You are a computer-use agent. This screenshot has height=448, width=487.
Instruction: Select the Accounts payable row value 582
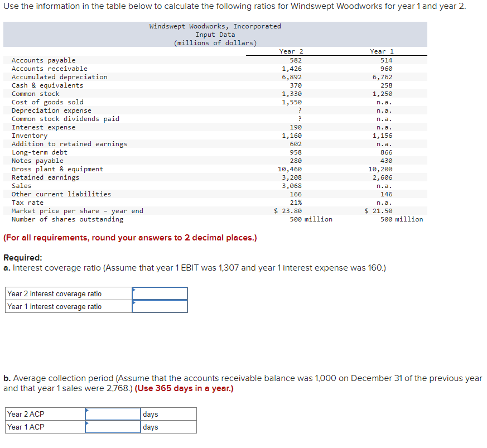click(x=296, y=60)
